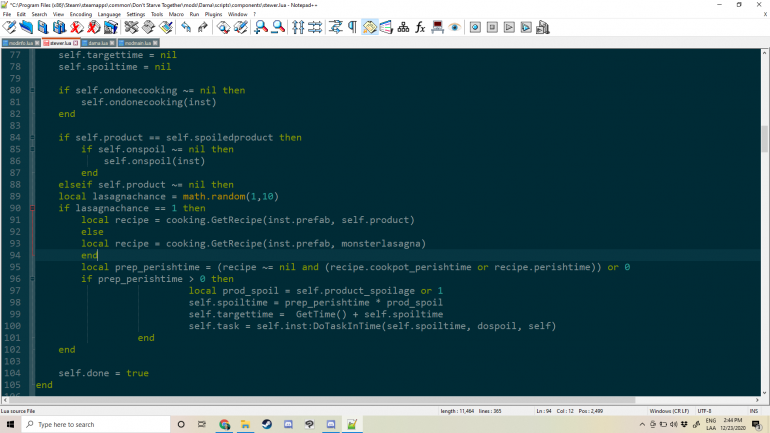Switch to the modmain.lua tab

[x=137, y=44]
